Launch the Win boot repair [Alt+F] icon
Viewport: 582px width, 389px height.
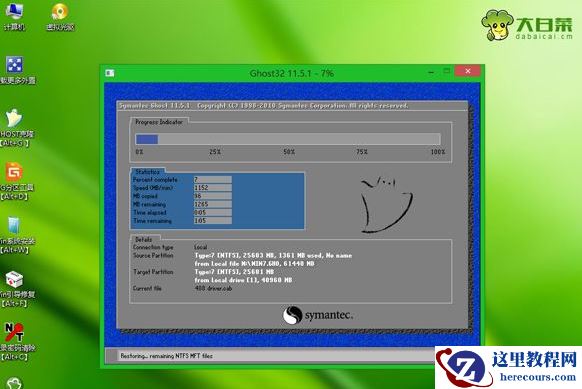[x=15, y=288]
